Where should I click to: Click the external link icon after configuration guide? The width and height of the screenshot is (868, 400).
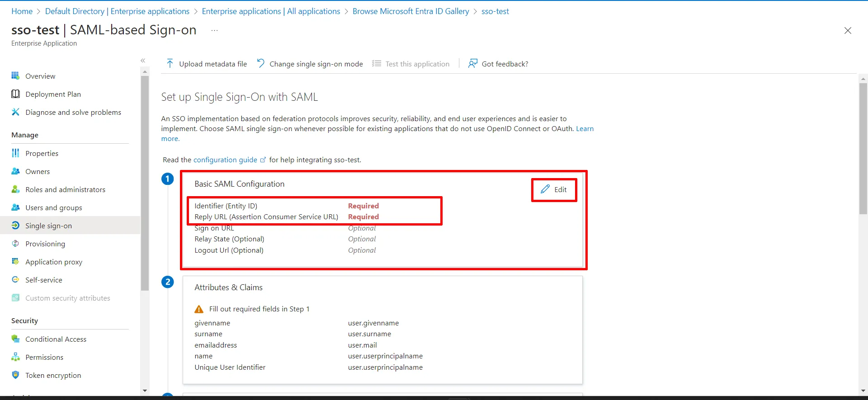[263, 160]
